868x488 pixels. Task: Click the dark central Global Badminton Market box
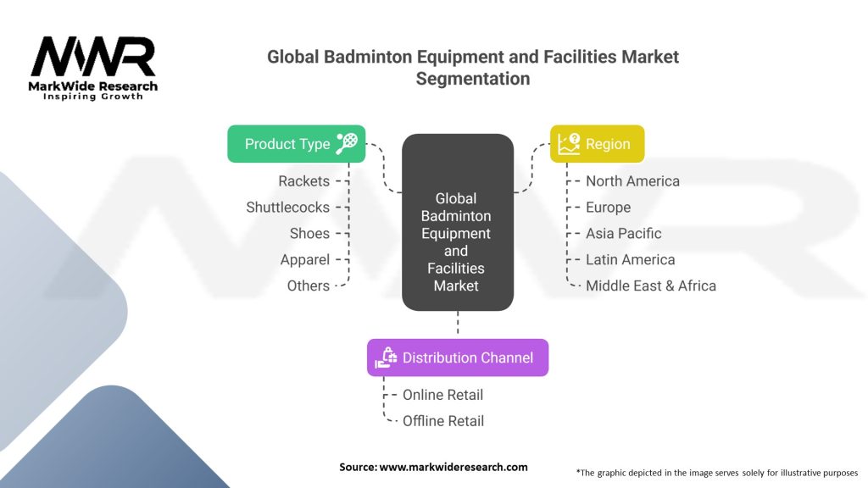pyautogui.click(x=458, y=222)
